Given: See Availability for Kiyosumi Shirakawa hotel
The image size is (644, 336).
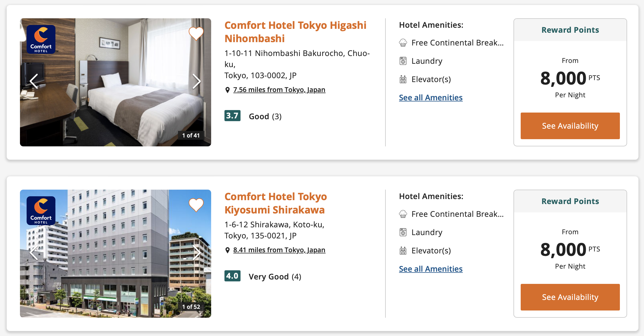Looking at the screenshot, I should pos(570,297).
